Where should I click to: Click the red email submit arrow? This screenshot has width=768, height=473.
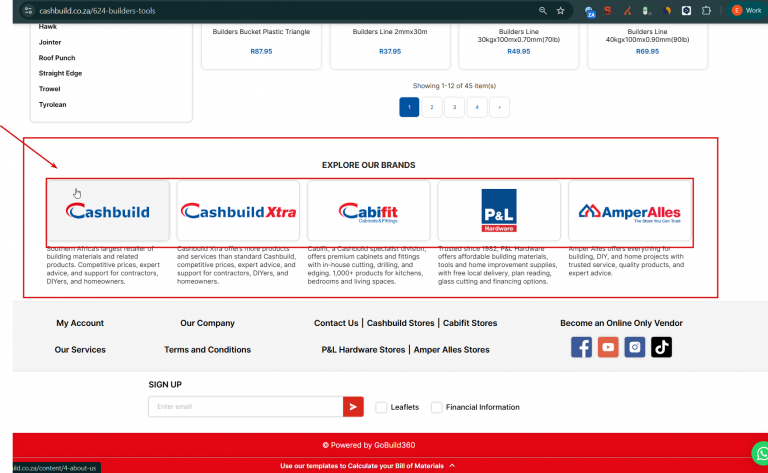tap(353, 406)
